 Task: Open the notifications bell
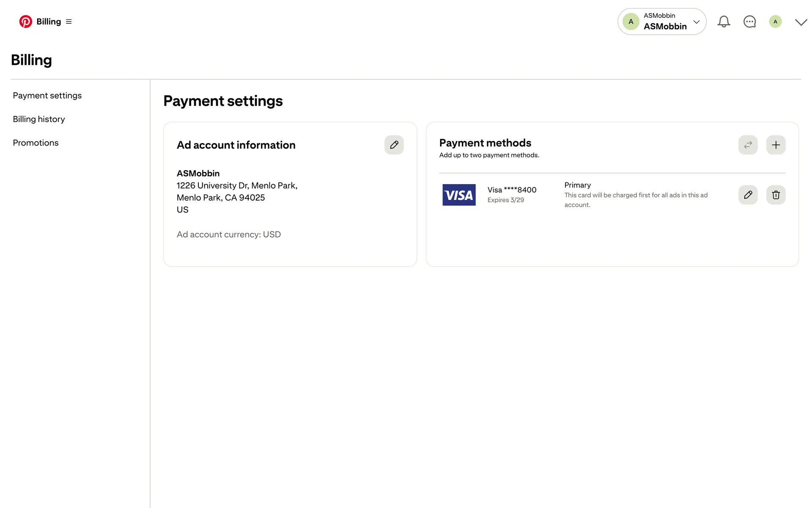724,22
